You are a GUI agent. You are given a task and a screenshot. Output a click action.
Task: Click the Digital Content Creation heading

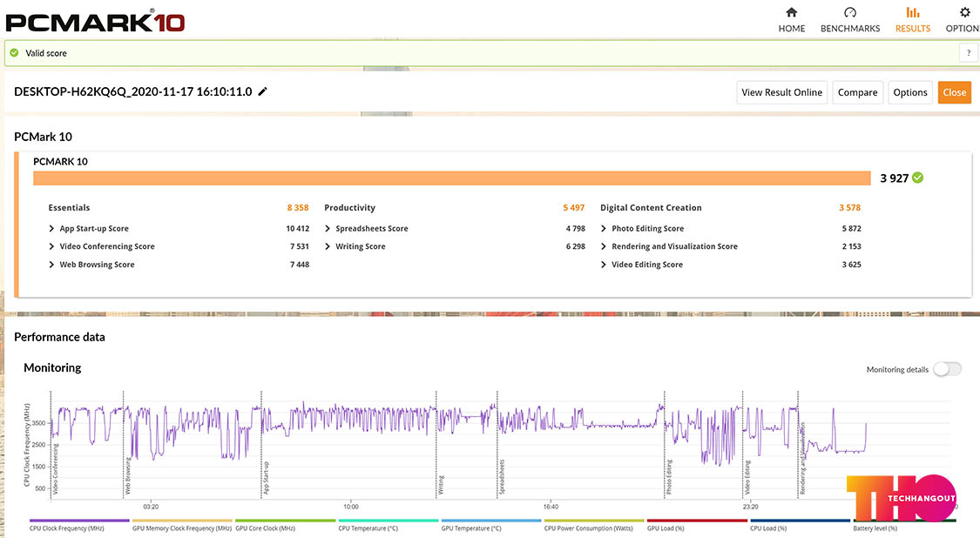coord(651,207)
